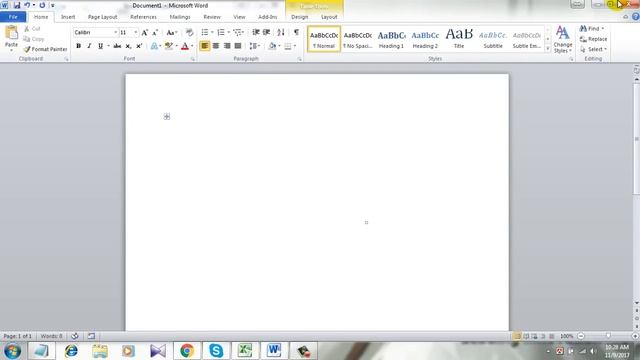This screenshot has height=360, width=640.
Task: Open Word Help question mark icon
Action: click(x=636, y=17)
